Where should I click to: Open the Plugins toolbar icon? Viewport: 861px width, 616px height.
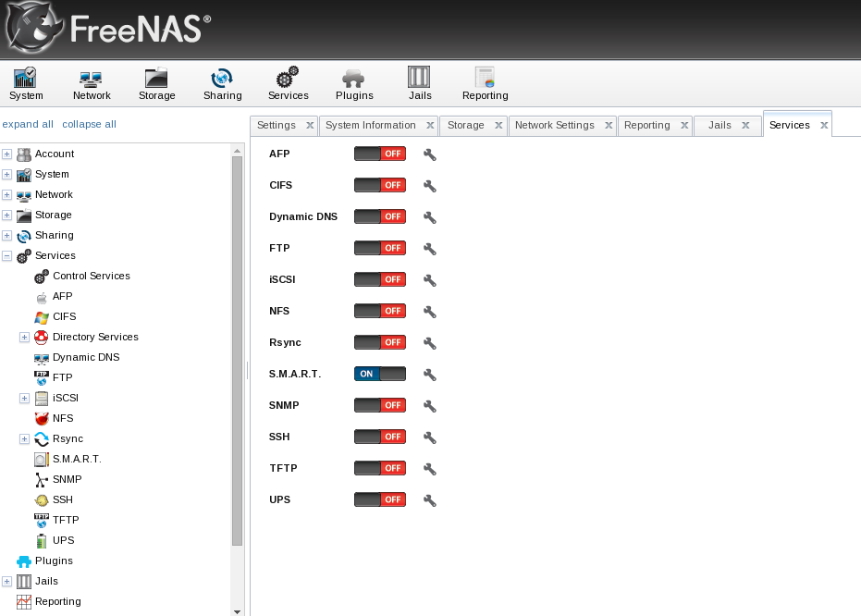(354, 83)
